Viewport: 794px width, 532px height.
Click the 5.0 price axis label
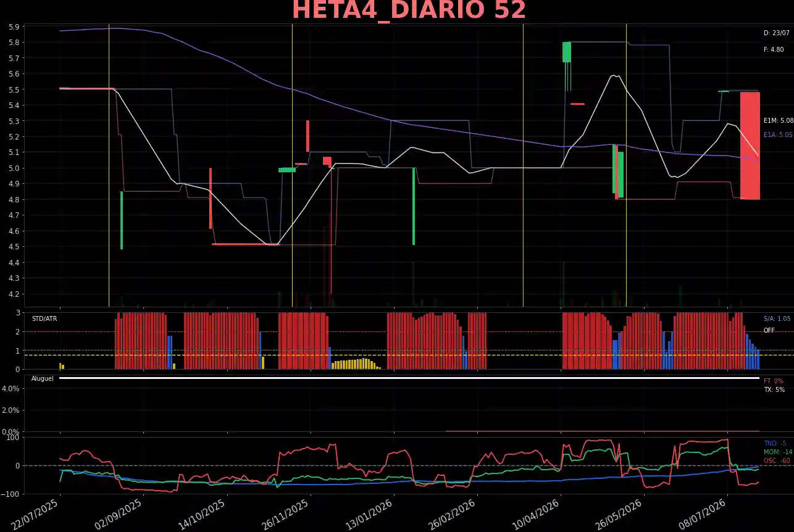click(14, 168)
